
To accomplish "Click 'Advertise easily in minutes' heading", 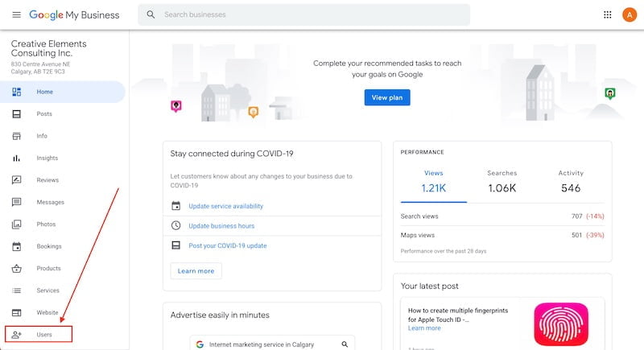I will click(220, 315).
